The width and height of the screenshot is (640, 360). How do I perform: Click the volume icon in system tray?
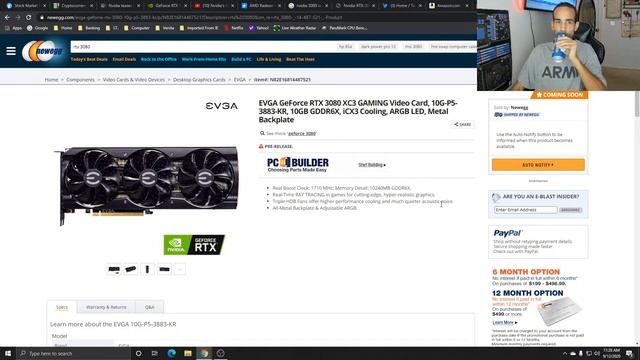tap(597, 353)
